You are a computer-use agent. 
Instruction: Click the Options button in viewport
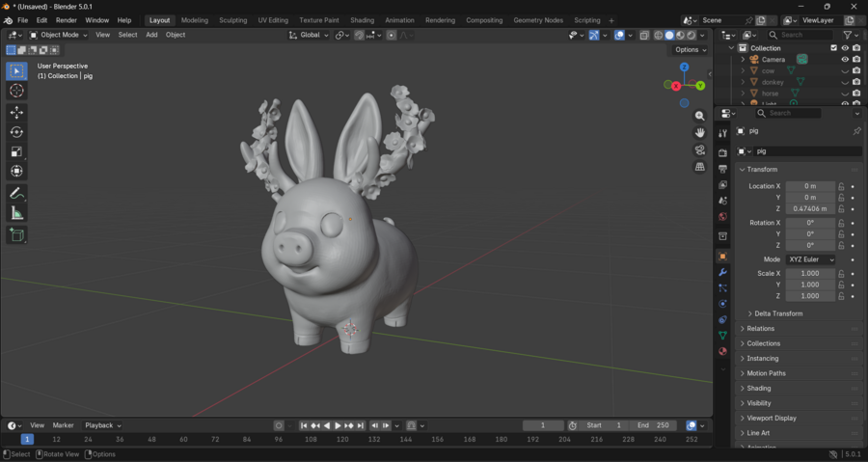tap(690, 50)
